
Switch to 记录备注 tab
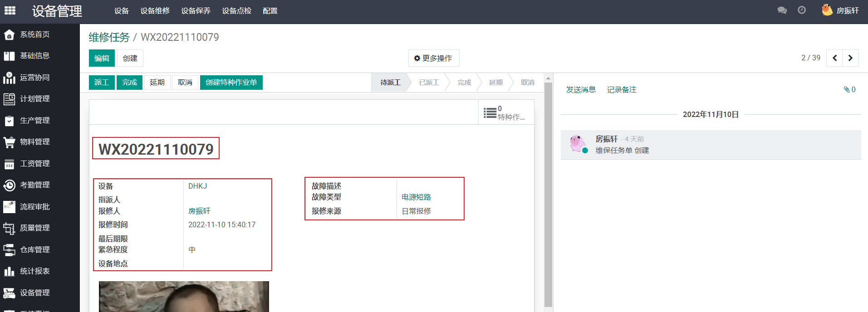tap(621, 90)
